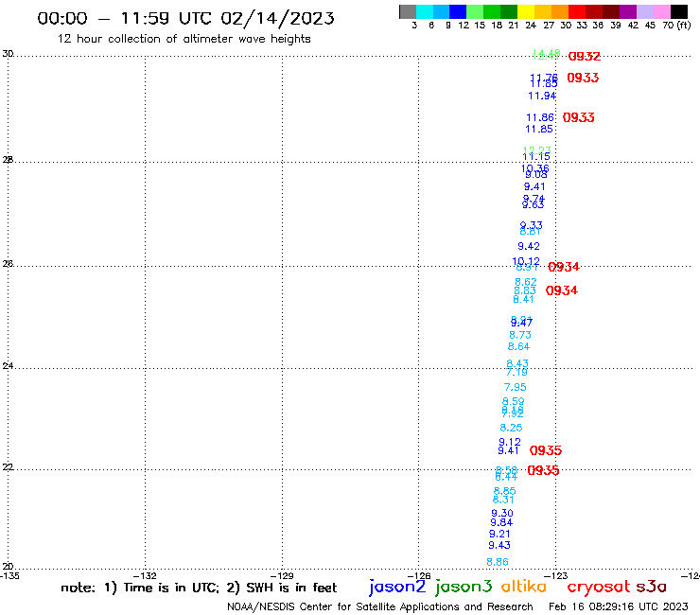Click the 24 latitude axis label
700x615 pixels.
[8, 366]
